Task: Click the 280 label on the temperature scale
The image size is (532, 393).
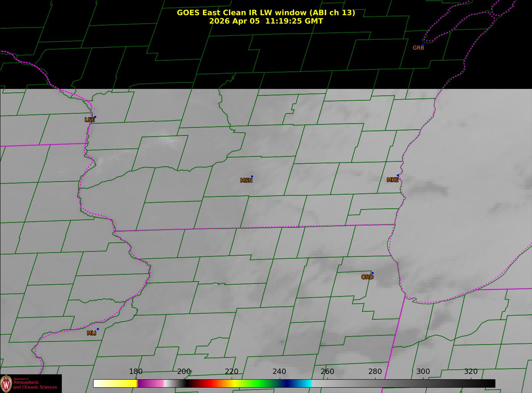Action: pos(375,372)
